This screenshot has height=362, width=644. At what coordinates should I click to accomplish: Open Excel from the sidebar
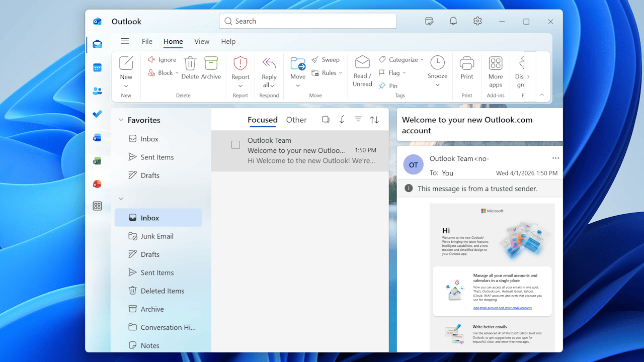click(x=97, y=160)
